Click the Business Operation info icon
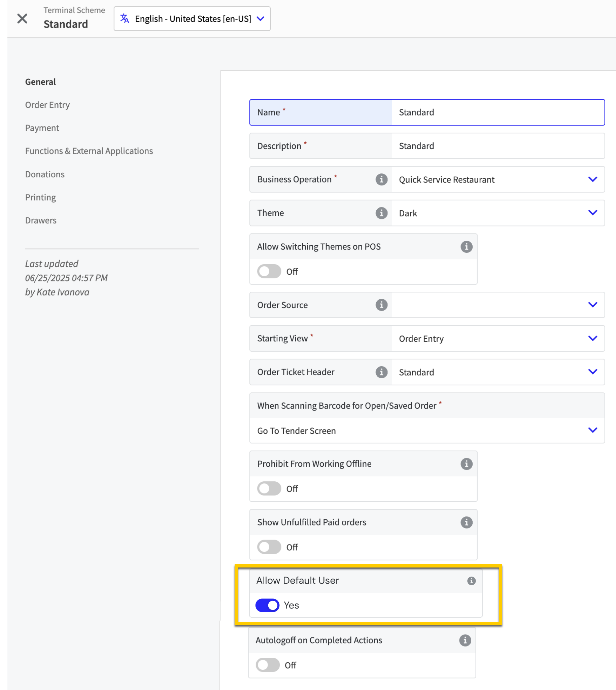This screenshot has width=616, height=690. click(x=381, y=179)
